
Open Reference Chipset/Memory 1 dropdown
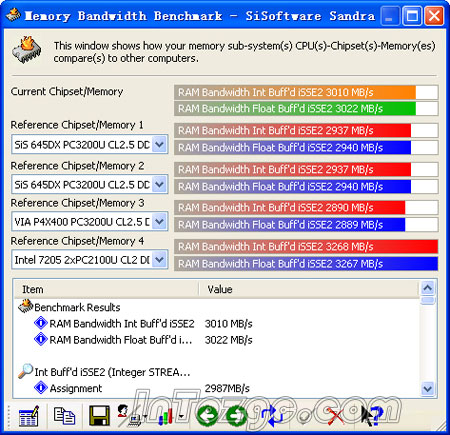[160, 145]
